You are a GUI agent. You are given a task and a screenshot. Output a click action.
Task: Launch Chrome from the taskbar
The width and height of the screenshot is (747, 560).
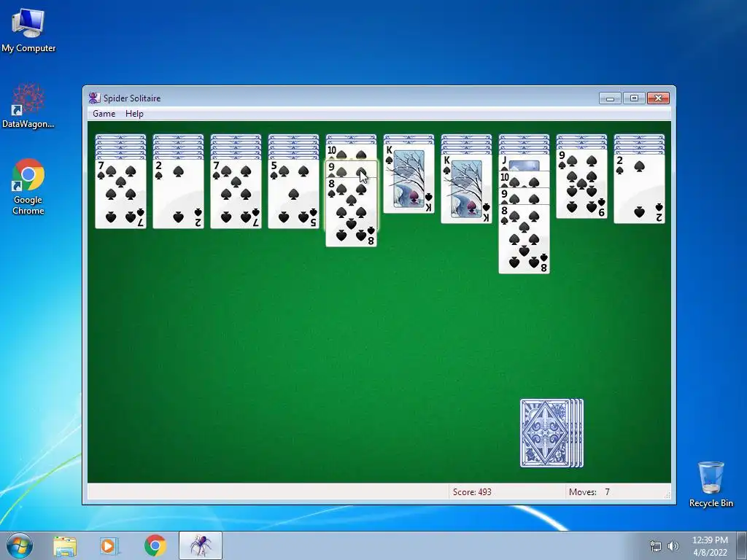coord(155,545)
